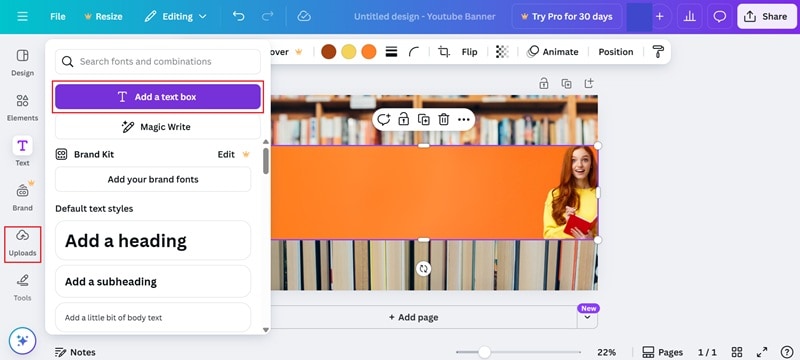Lock the page with top lock icon
The image size is (800, 360).
[x=544, y=83]
